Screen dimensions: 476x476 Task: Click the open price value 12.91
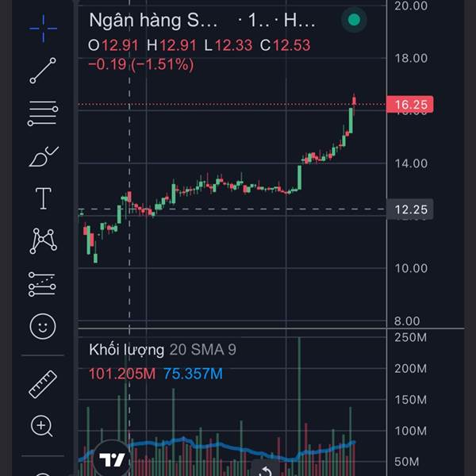(x=121, y=45)
